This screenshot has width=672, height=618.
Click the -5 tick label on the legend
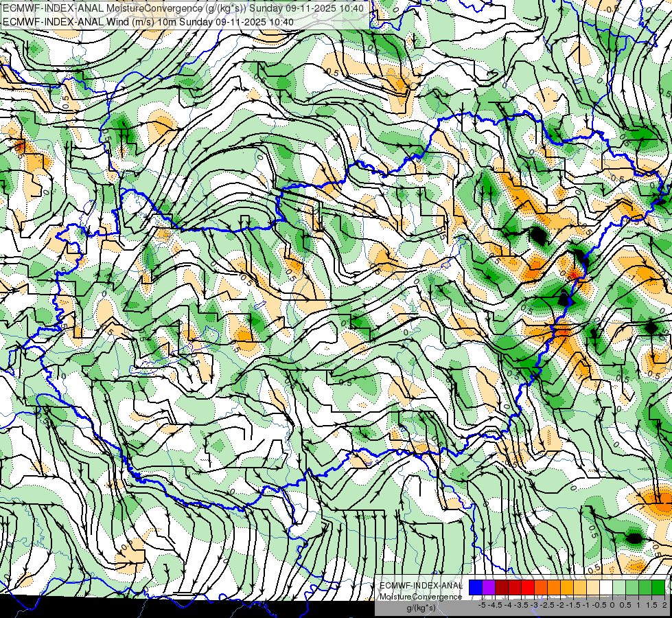(482, 605)
